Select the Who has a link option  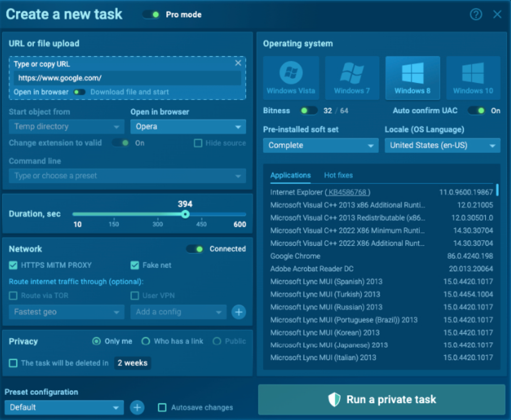146,341
